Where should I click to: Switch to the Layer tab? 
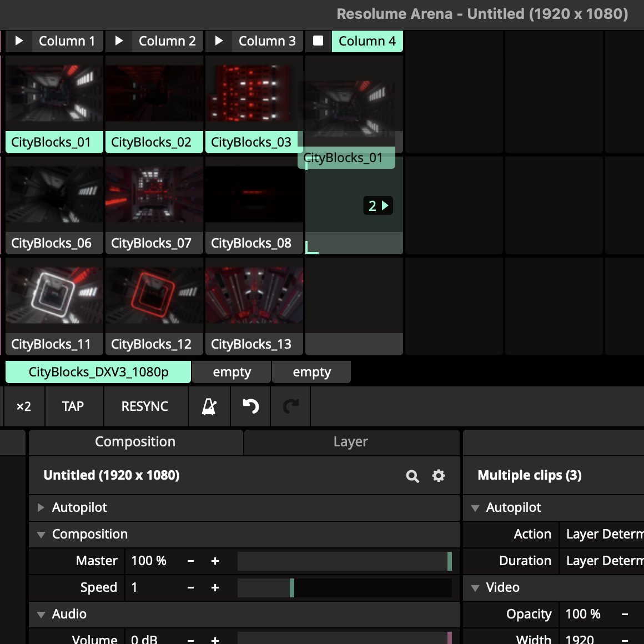pos(351,441)
